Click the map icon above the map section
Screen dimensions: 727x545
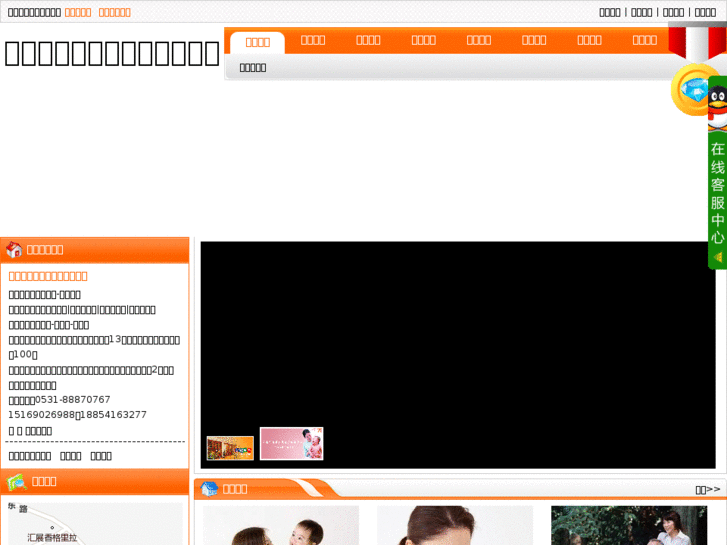(x=16, y=482)
